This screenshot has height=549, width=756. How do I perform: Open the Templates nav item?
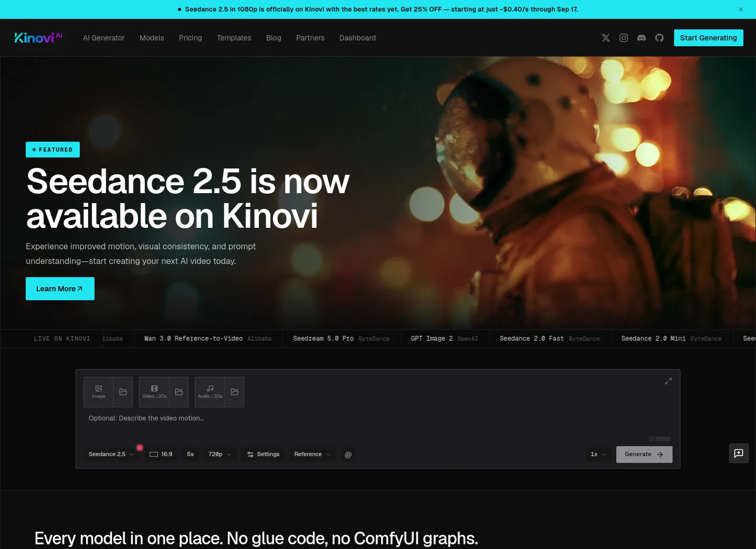(234, 38)
